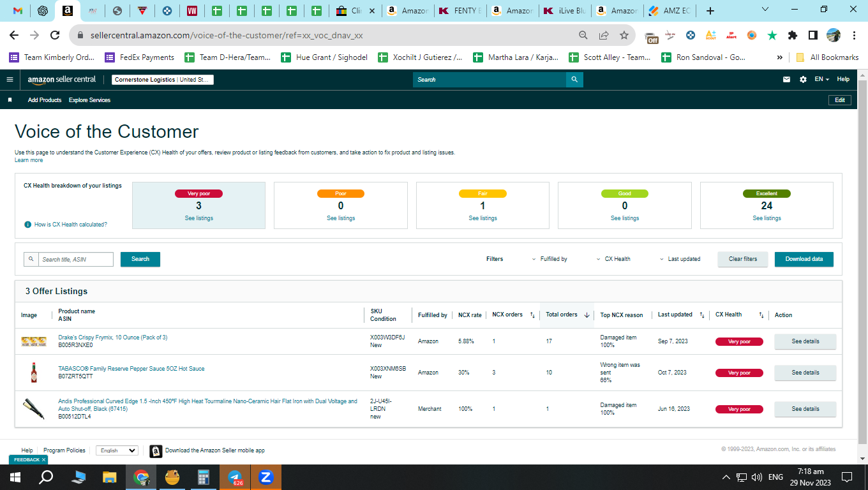
Task: Click the Edit button in the navigation bar
Action: tap(840, 100)
